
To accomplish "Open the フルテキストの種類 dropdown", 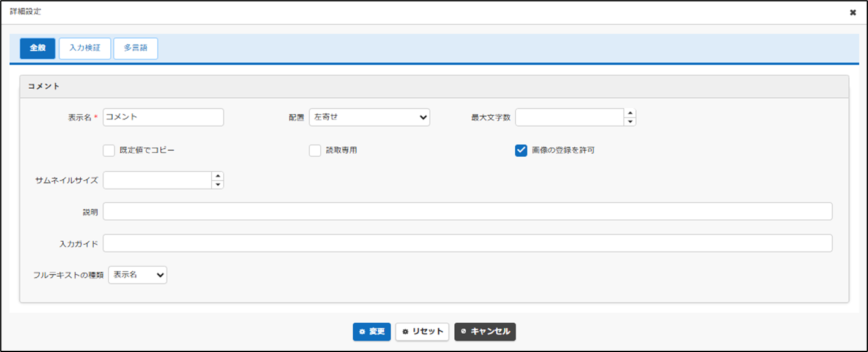I will (138, 275).
